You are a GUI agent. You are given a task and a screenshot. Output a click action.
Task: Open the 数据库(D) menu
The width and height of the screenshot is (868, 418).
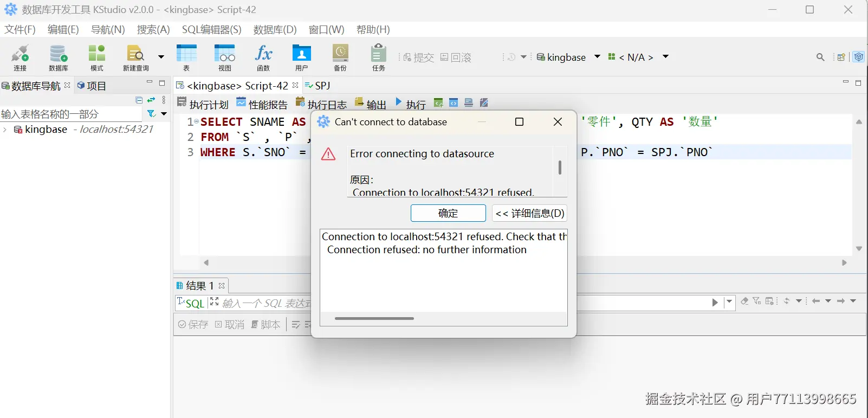click(275, 29)
